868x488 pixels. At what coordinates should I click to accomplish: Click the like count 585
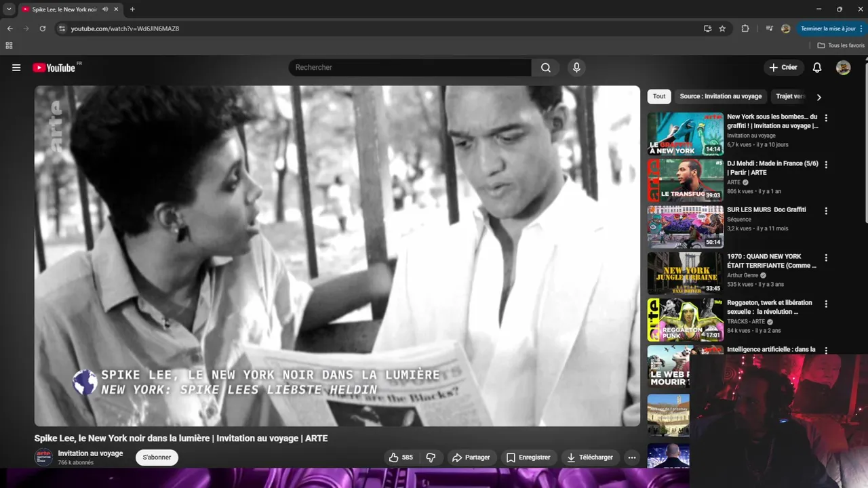(x=408, y=457)
